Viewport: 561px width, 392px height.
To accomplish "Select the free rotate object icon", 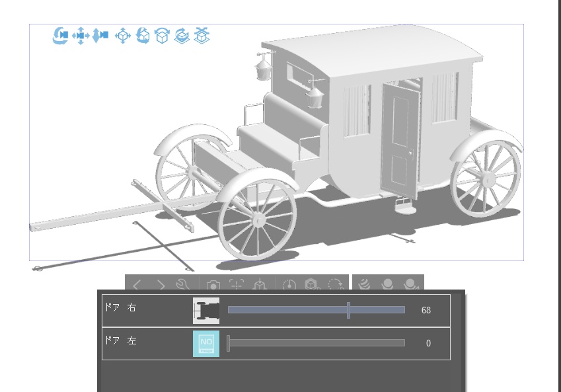I will tap(143, 36).
